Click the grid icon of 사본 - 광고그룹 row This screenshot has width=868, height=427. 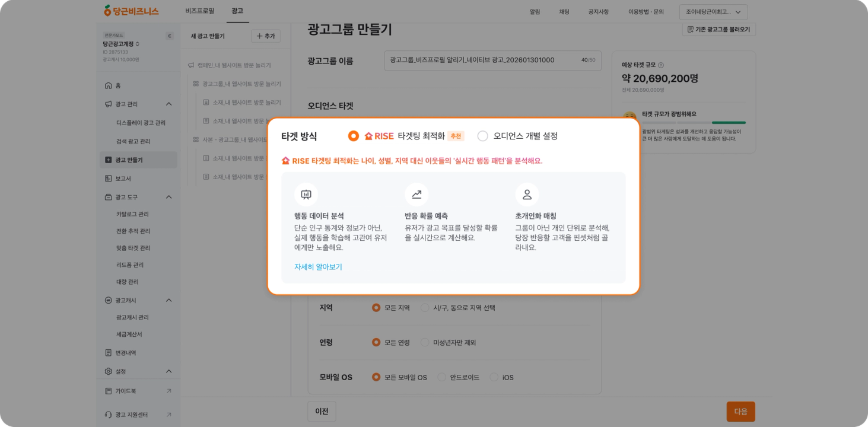tap(196, 139)
